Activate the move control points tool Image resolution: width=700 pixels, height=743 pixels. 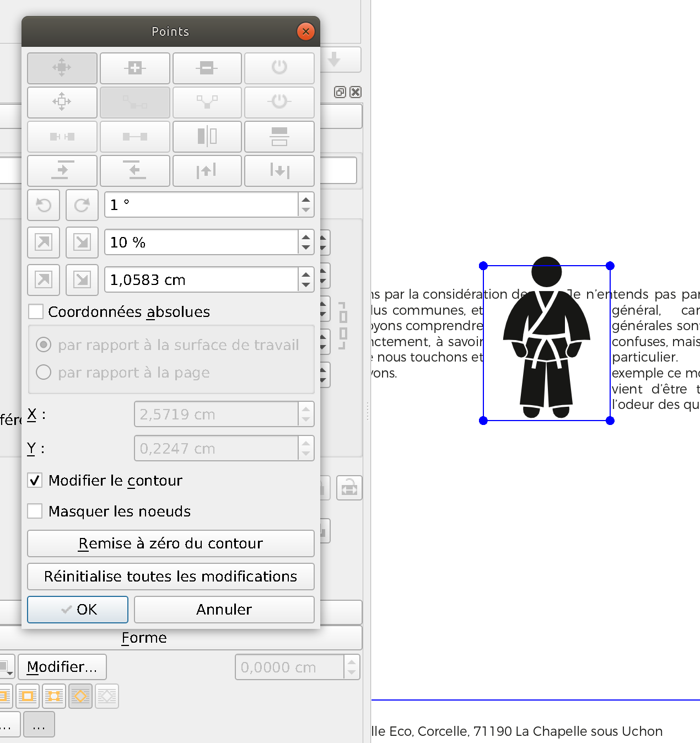(62, 102)
